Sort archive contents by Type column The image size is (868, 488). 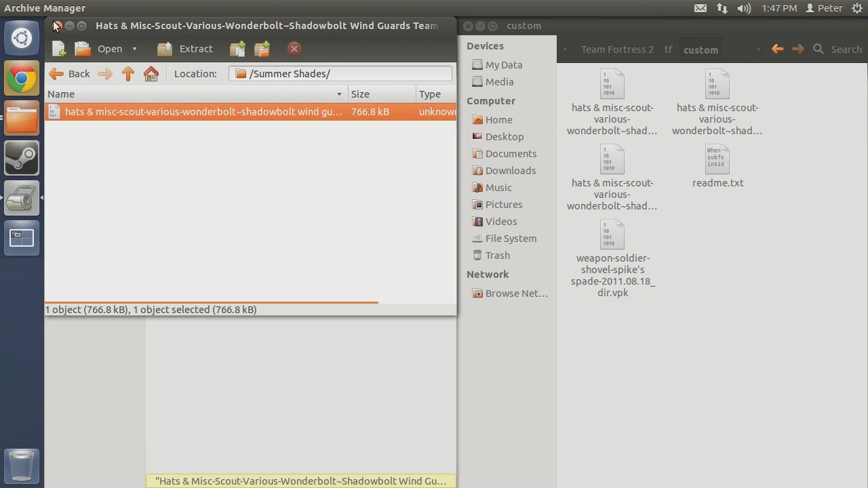tap(436, 94)
